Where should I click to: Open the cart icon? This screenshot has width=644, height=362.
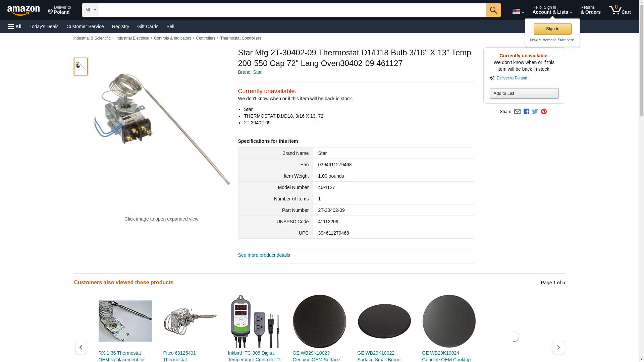point(620,10)
